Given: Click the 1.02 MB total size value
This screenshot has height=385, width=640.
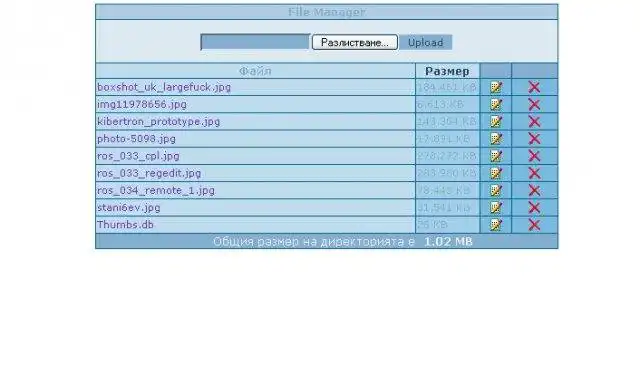Looking at the screenshot, I should pyautogui.click(x=448, y=242).
